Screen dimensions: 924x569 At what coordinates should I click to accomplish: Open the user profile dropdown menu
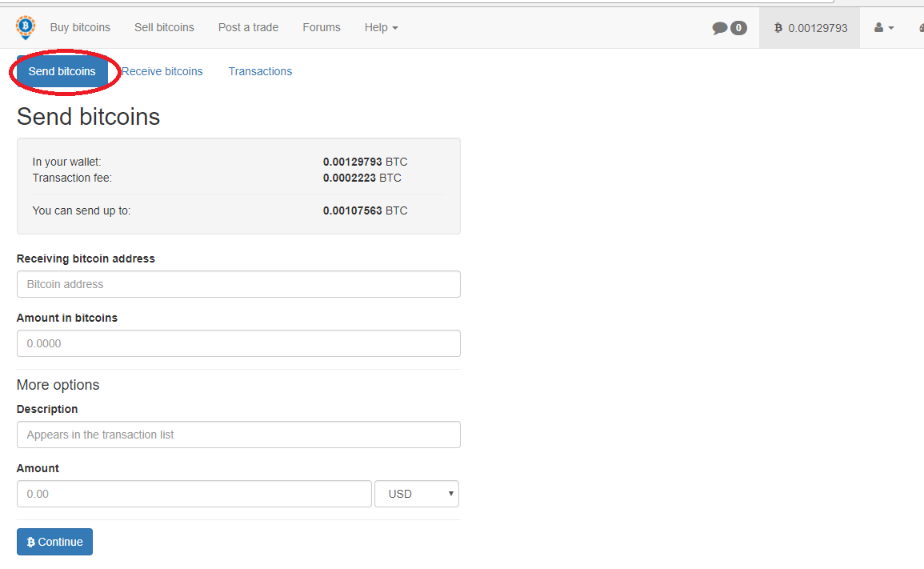coord(883,28)
